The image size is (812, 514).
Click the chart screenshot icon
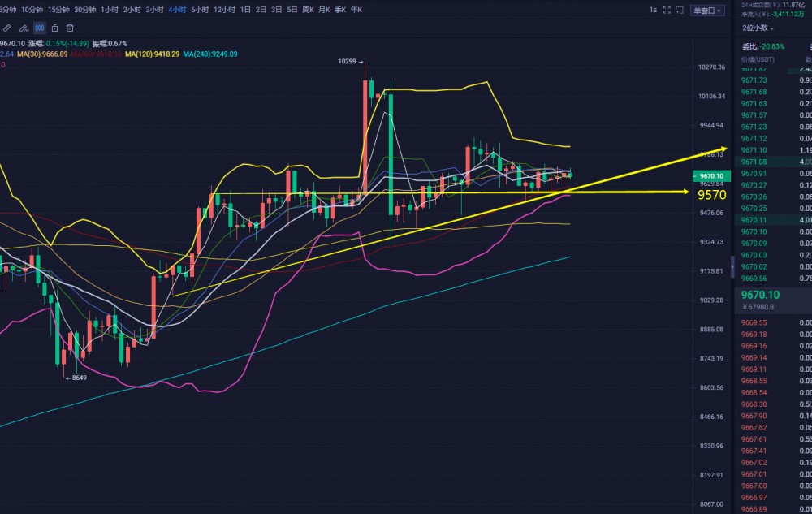coord(680,10)
